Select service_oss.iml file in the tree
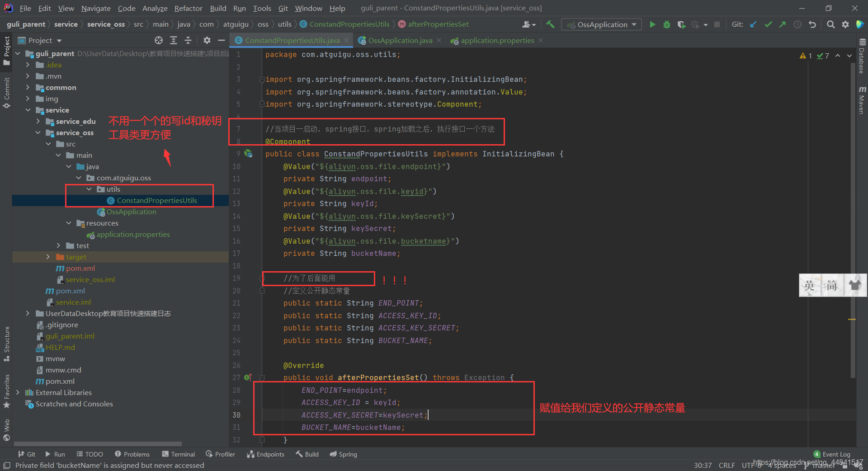868x471 pixels. 90,279
